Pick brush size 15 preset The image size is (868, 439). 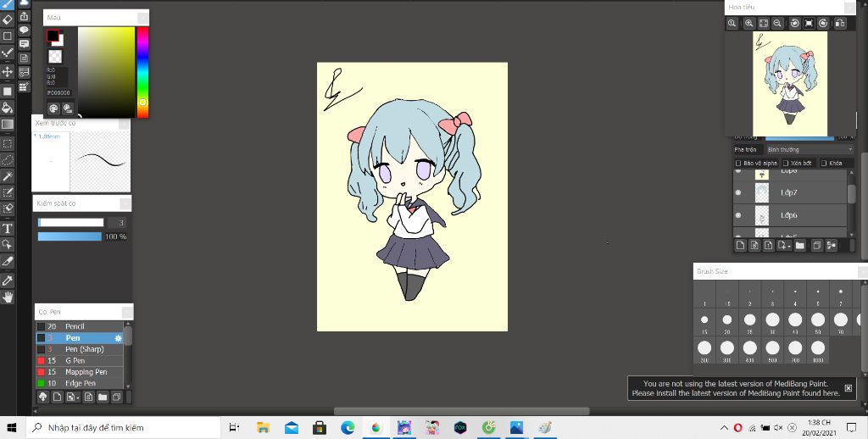(704, 321)
